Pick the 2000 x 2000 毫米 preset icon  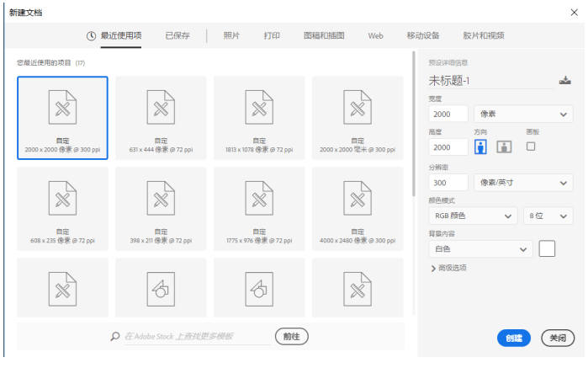pos(358,107)
